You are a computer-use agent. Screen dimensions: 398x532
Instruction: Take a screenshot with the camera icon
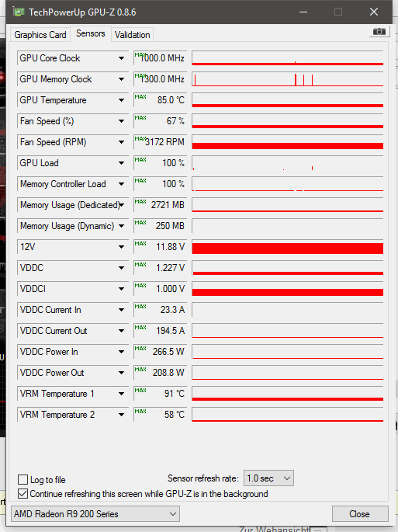pyautogui.click(x=379, y=32)
